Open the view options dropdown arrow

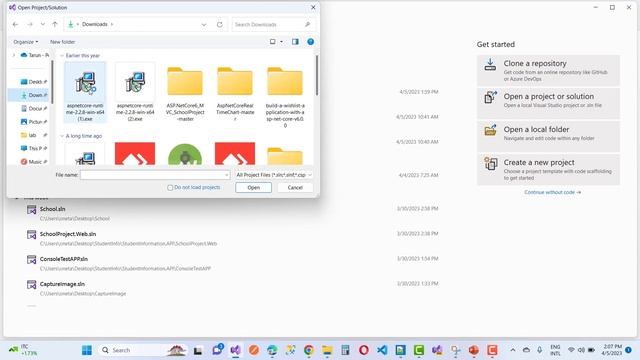(281, 42)
